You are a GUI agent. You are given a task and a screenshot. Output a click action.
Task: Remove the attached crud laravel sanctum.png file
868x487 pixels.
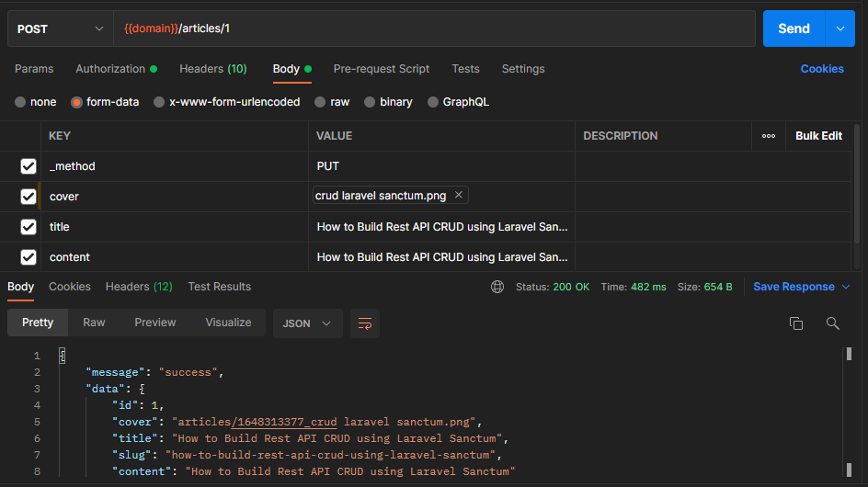(x=458, y=195)
